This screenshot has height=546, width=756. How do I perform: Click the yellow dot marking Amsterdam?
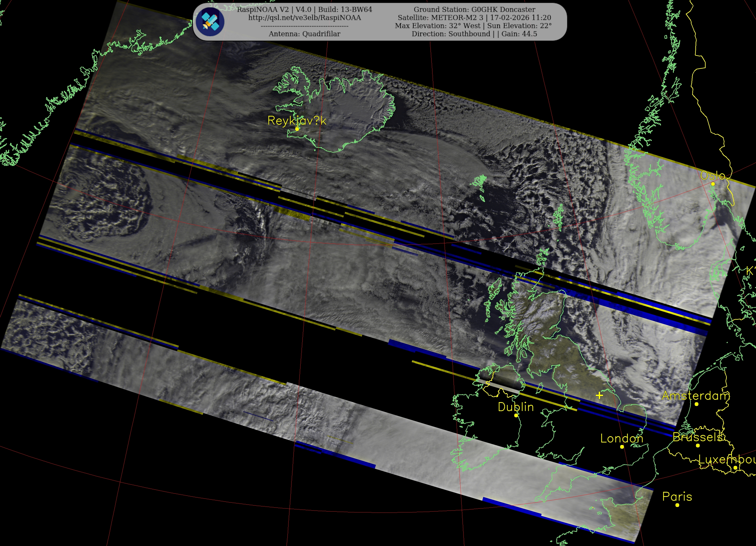696,404
